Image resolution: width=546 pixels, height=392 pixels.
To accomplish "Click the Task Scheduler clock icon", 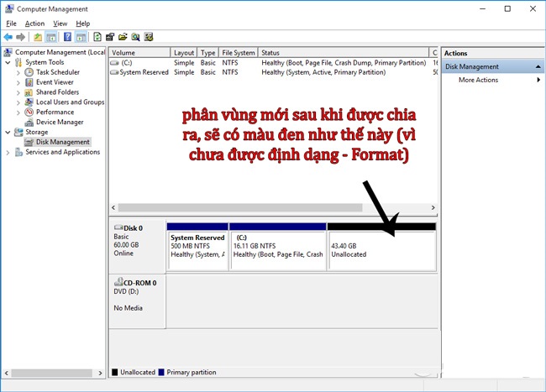I will (29, 72).
